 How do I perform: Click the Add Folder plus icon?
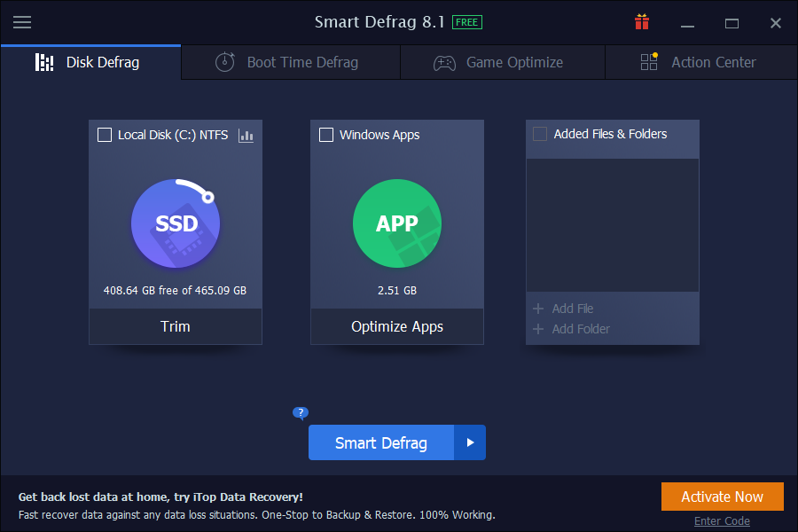click(539, 327)
